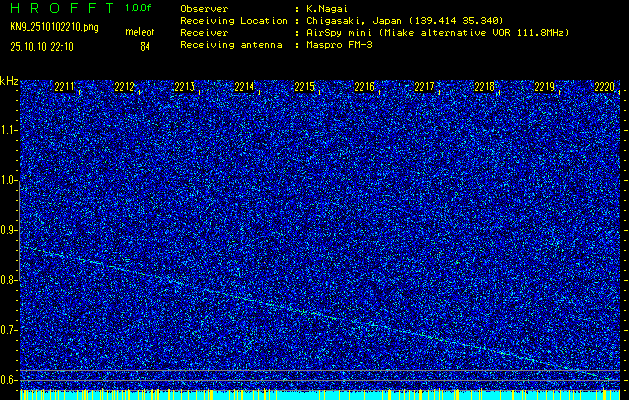Select the 2213 time marker
Image resolution: width=629 pixels, height=400 pixels.
[x=184, y=88]
